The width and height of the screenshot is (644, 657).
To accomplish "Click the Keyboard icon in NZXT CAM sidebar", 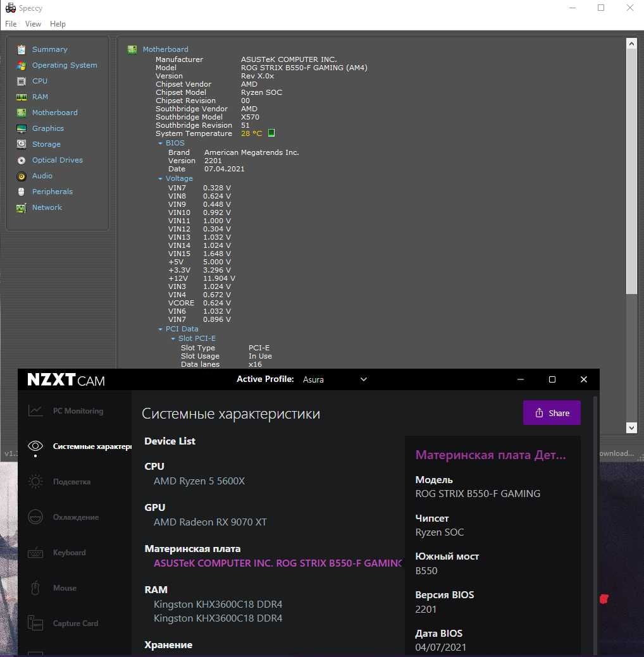I will click(x=35, y=553).
